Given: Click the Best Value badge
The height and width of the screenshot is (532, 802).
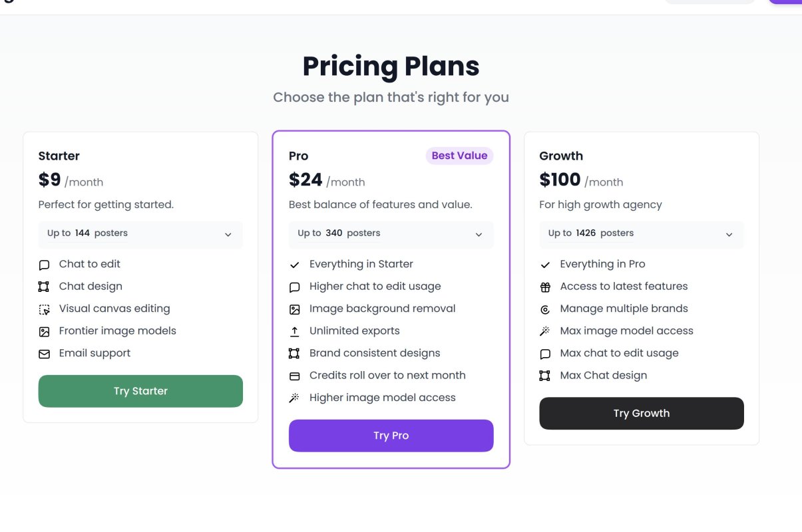Looking at the screenshot, I should click(x=459, y=156).
